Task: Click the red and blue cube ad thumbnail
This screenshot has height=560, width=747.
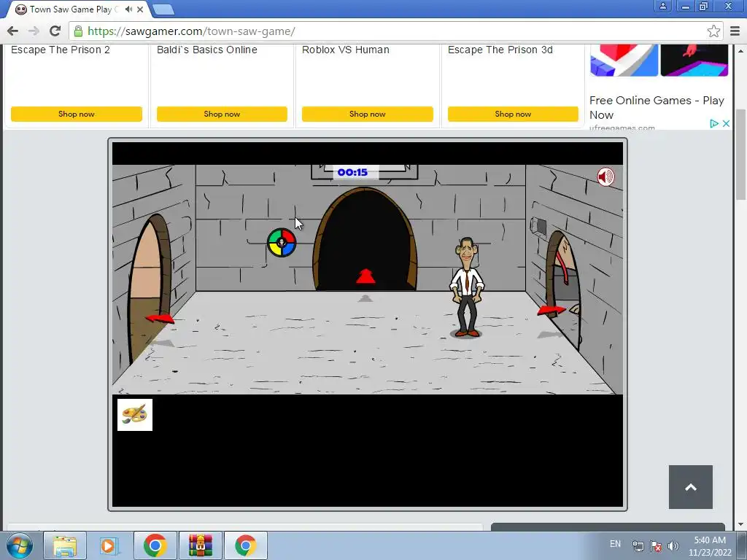Action: [x=624, y=60]
